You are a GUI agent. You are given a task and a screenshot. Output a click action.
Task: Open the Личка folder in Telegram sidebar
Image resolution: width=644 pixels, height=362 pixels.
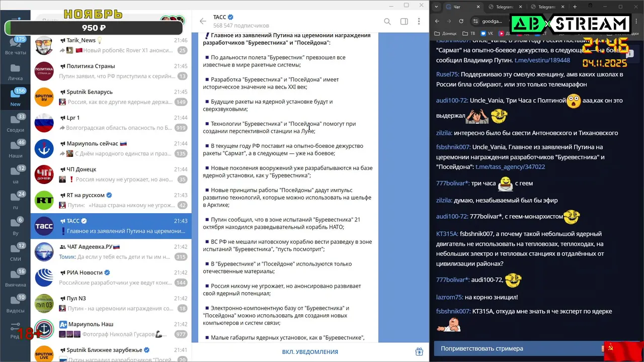(15, 72)
